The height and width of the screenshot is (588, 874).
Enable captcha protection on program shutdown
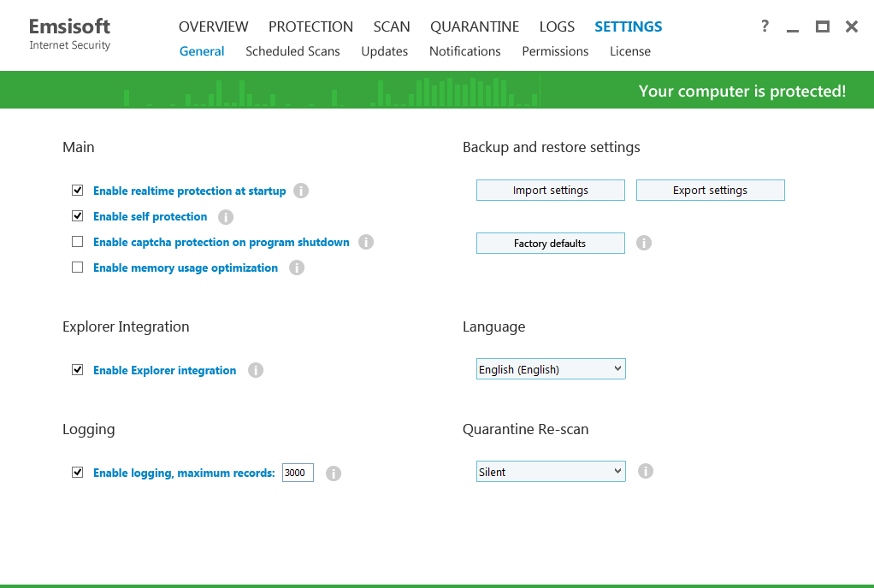tap(77, 241)
